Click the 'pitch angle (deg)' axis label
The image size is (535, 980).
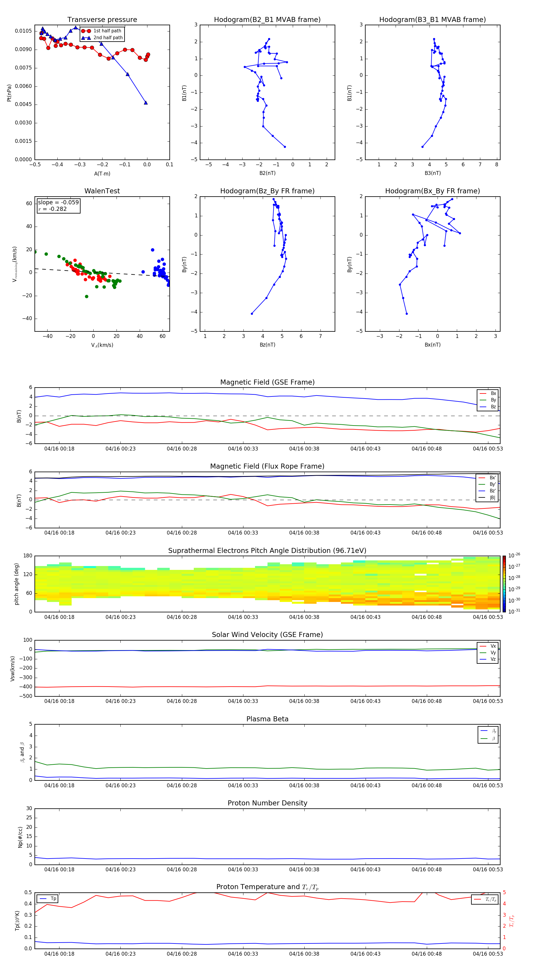point(16,584)
